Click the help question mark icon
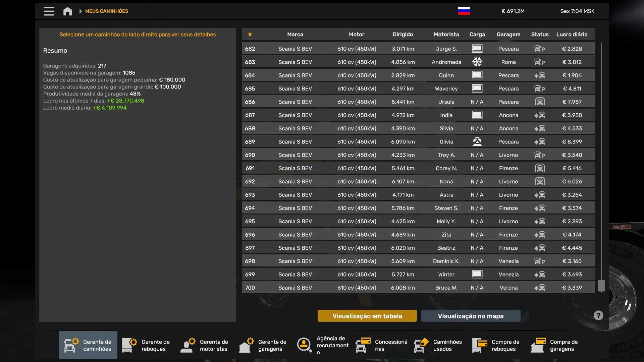The width and height of the screenshot is (644, 362). point(598,315)
